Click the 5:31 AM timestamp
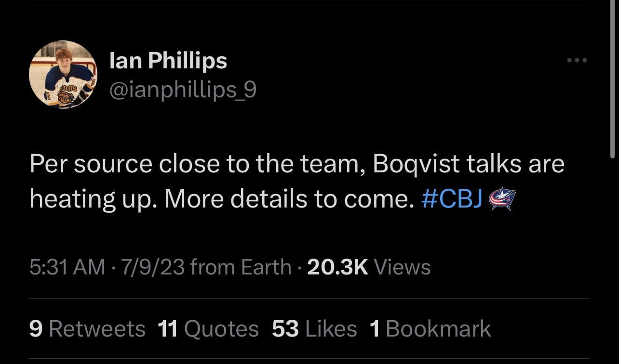 pyautogui.click(x=67, y=267)
